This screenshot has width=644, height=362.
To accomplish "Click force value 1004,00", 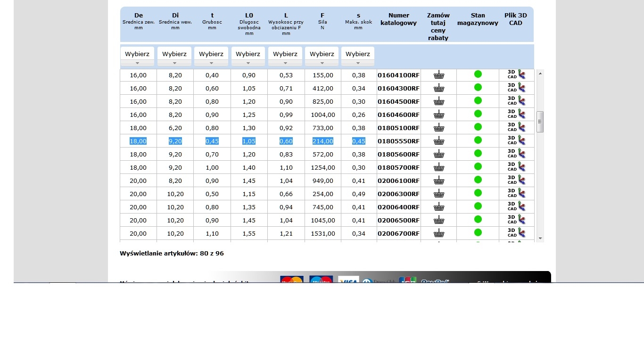I will 323,115.
